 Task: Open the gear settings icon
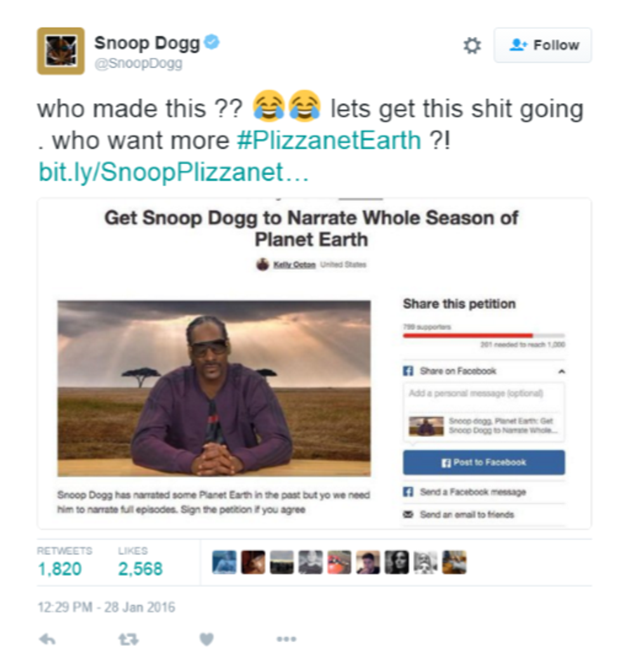tap(472, 46)
